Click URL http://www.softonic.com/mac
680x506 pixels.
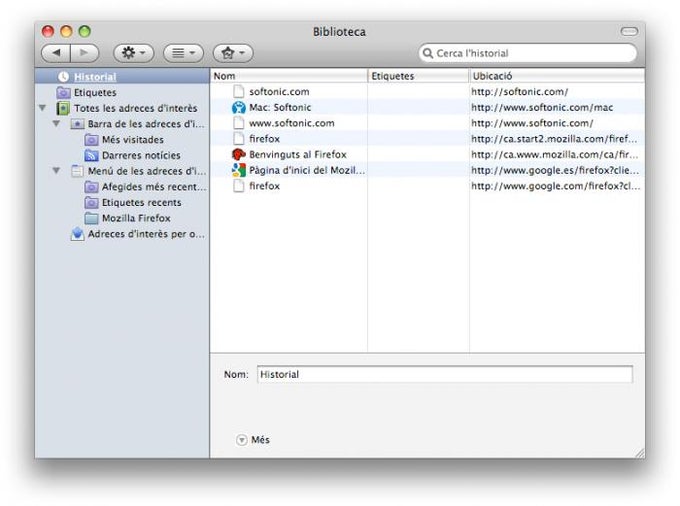(542, 107)
